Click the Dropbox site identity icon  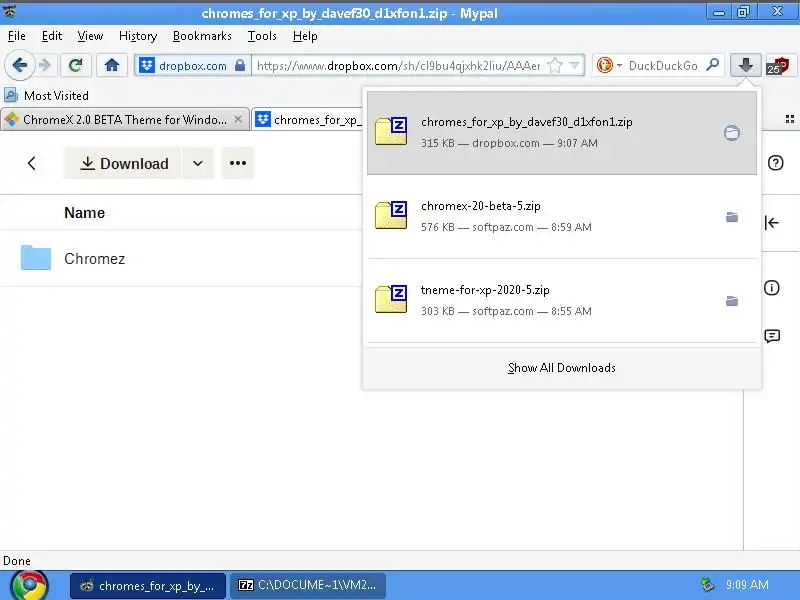(x=147, y=65)
